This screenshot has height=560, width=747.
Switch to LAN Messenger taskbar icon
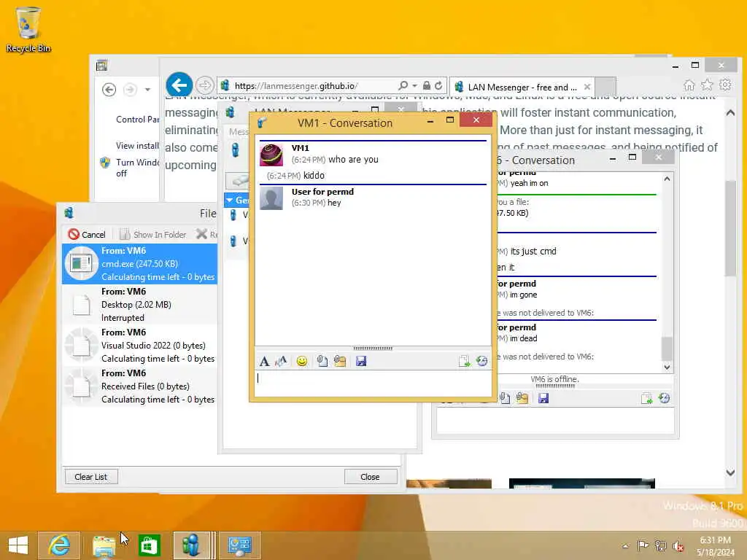192,545
